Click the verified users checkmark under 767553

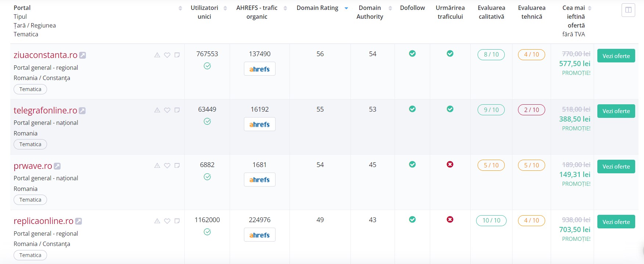[x=207, y=66]
